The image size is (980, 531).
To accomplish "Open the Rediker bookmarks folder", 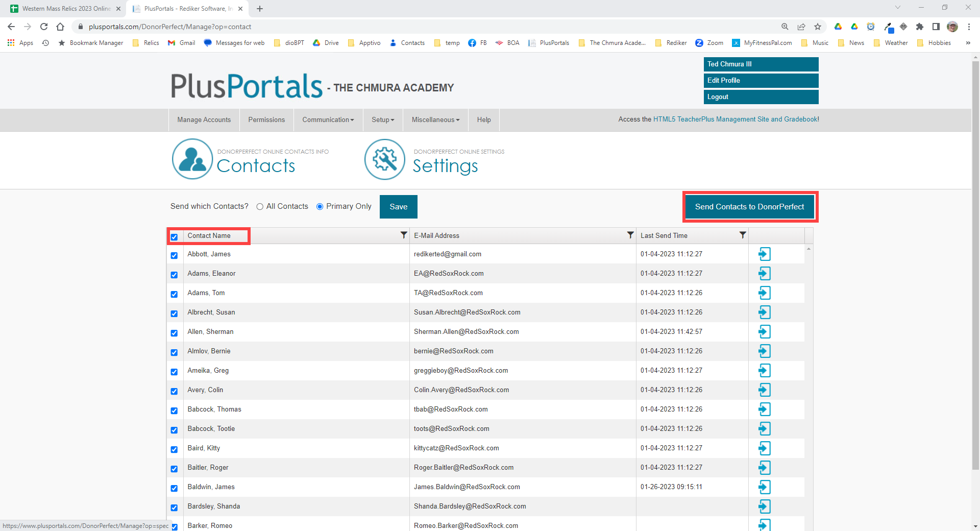I will pyautogui.click(x=671, y=43).
